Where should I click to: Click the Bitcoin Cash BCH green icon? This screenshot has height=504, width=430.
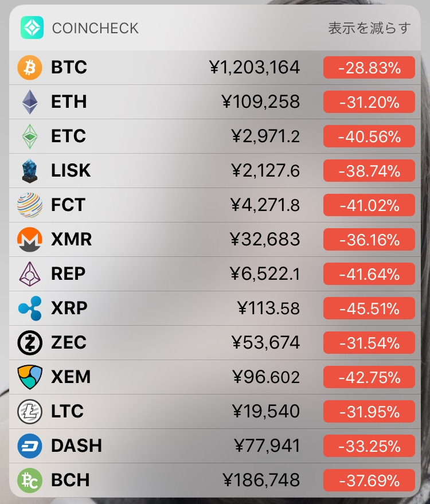30,480
